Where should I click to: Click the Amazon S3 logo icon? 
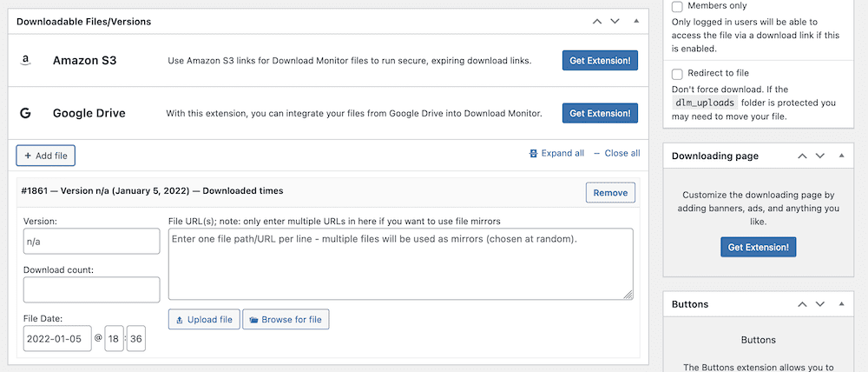click(26, 61)
